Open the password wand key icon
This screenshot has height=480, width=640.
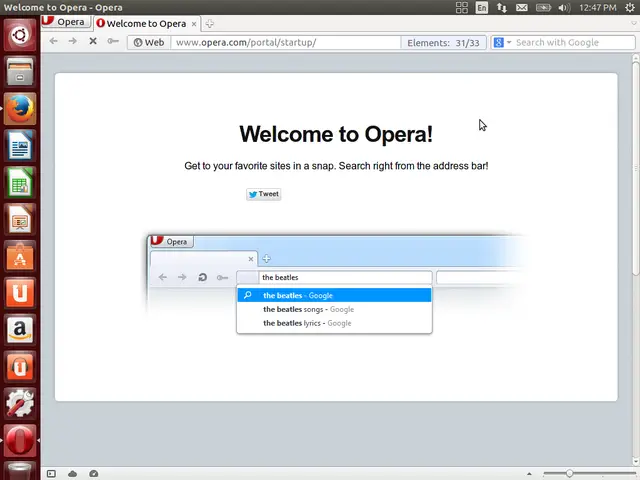coord(113,41)
